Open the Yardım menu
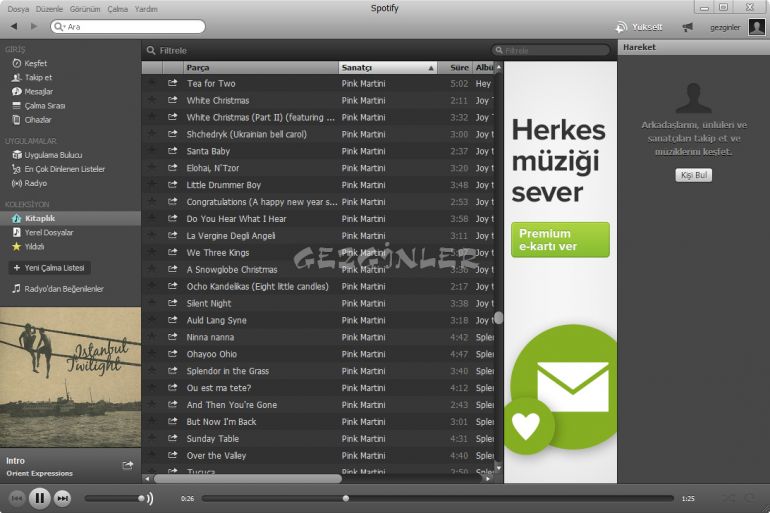Viewport: 770px width, 513px height. [x=146, y=9]
